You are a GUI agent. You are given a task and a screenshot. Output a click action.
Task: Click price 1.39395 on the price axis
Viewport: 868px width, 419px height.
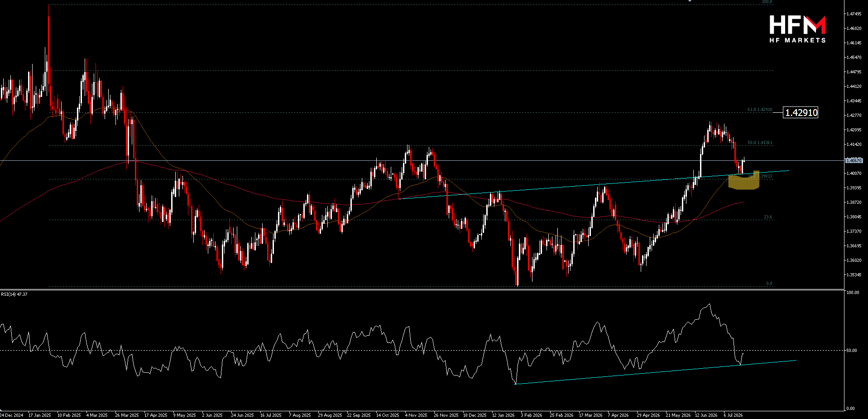(854, 188)
